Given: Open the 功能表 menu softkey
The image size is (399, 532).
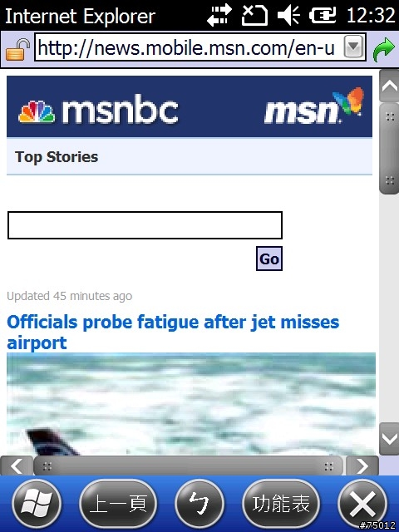Looking at the screenshot, I should coord(281,505).
